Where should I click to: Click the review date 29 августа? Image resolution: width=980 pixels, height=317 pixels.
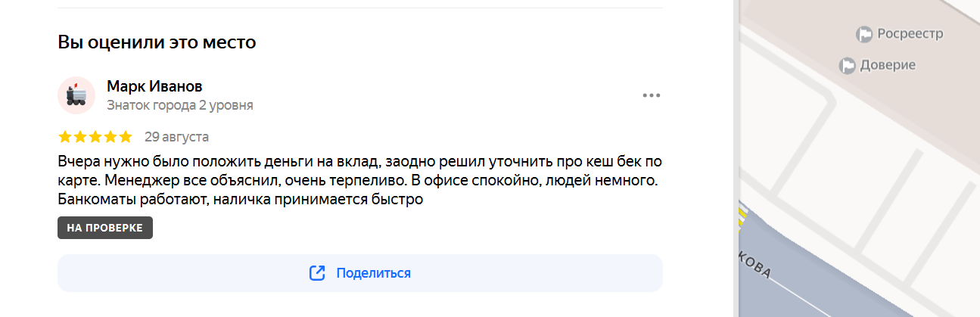pyautogui.click(x=176, y=137)
